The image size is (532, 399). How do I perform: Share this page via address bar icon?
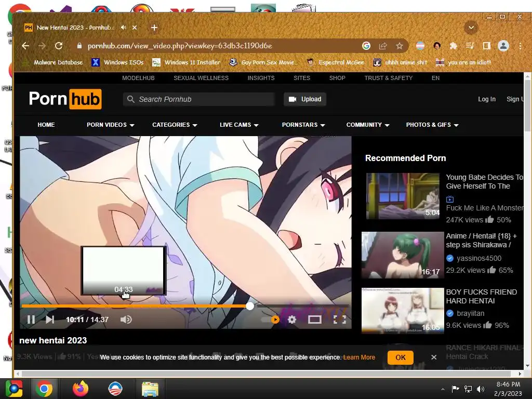click(x=383, y=46)
